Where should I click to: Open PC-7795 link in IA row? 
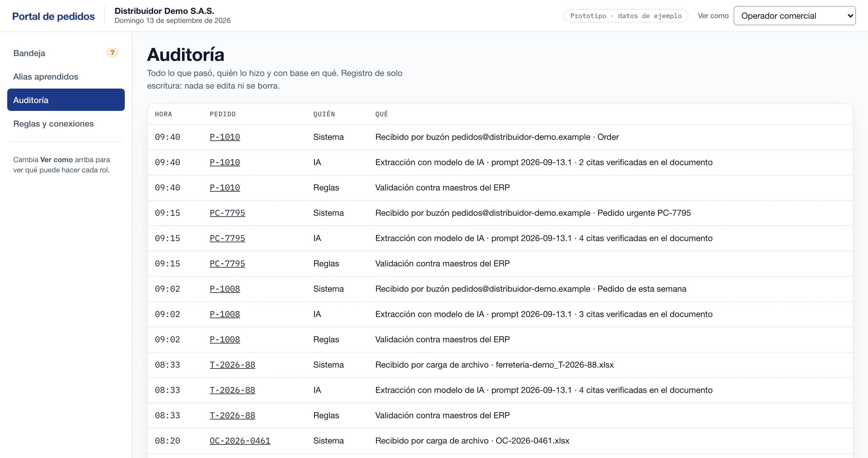[228, 238]
